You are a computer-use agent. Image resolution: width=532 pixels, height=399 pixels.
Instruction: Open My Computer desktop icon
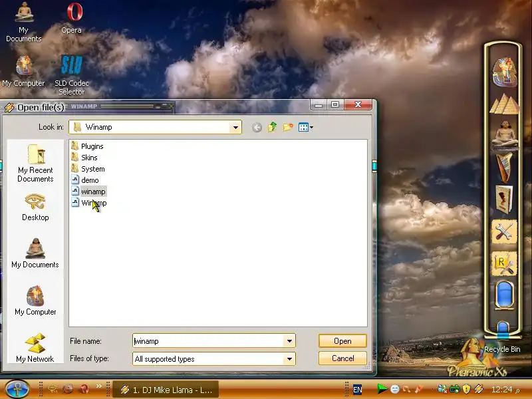(23, 71)
